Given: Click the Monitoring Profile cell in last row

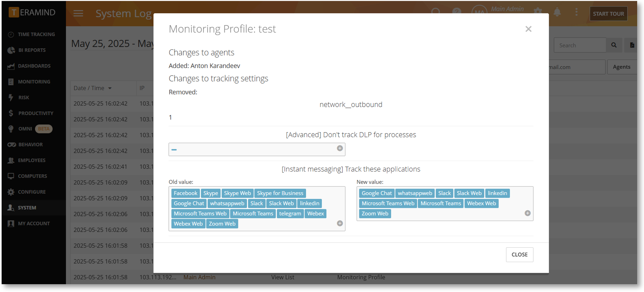Looking at the screenshot, I should coord(361,277).
